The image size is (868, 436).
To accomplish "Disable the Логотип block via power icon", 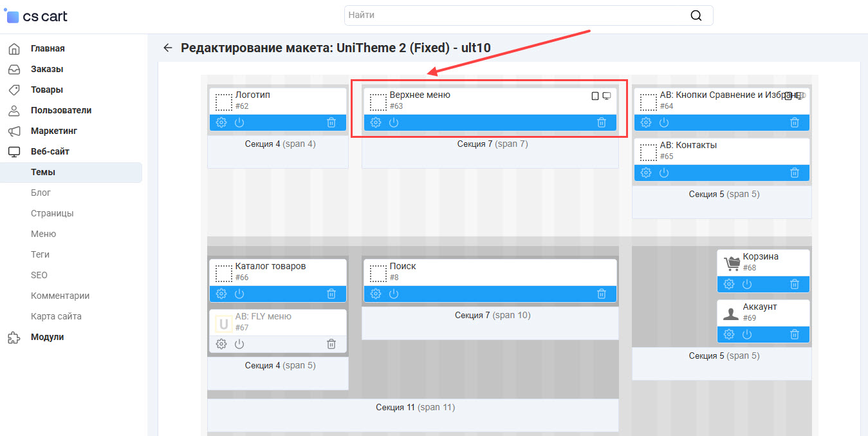I will [239, 122].
